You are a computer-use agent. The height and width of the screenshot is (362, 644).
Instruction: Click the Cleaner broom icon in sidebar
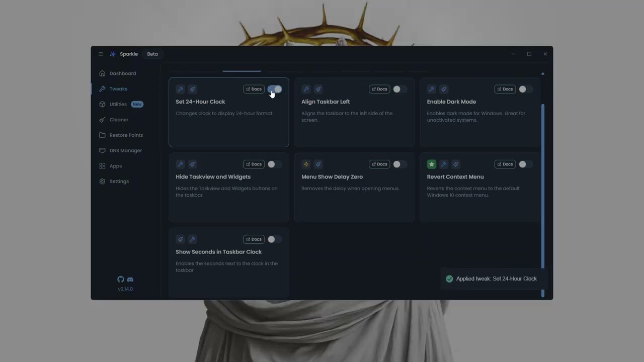[x=102, y=120]
